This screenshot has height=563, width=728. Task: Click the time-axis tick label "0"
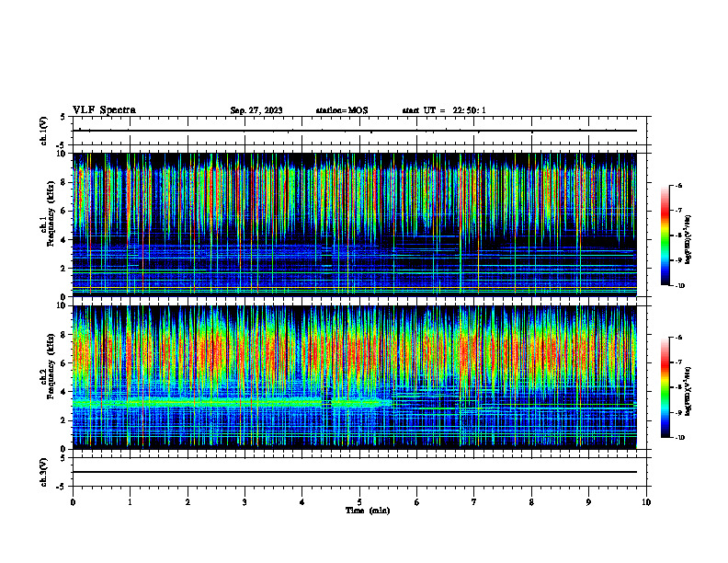[73, 502]
